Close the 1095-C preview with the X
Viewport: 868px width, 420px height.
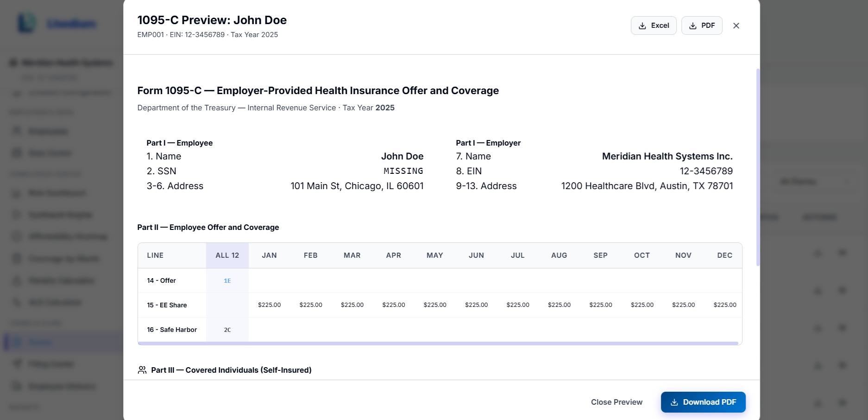coord(736,25)
